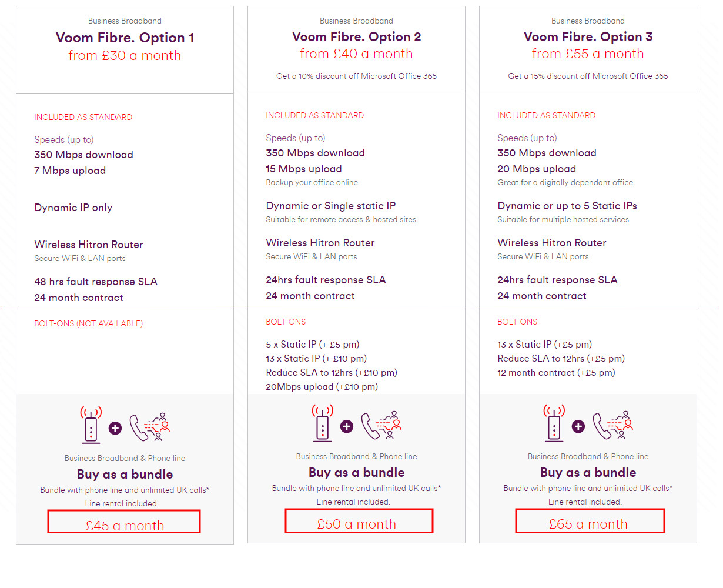Click the phone line icon in Option 2 bundle
This screenshot has height=588, width=723.
click(381, 425)
